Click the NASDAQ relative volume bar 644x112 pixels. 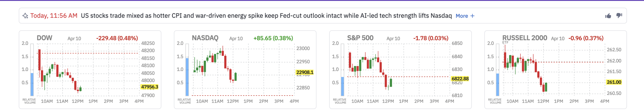coord(187,77)
